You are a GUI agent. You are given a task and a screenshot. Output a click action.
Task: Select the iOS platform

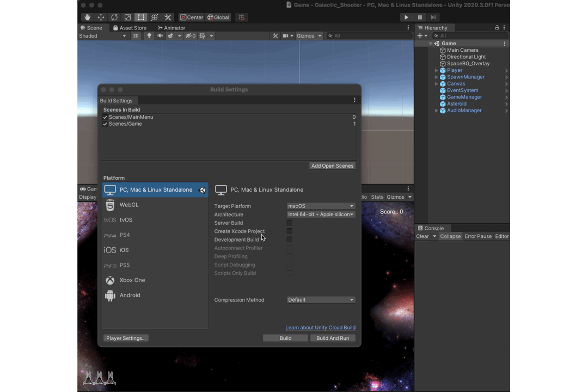[x=155, y=250]
